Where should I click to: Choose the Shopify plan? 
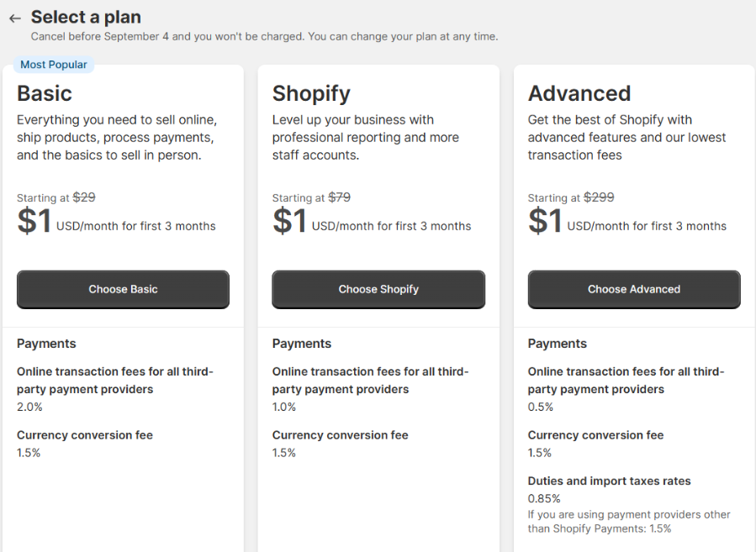[378, 289]
